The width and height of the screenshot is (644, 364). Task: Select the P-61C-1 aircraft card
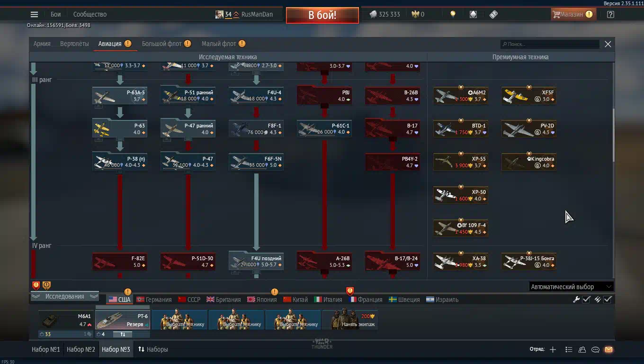click(x=324, y=129)
